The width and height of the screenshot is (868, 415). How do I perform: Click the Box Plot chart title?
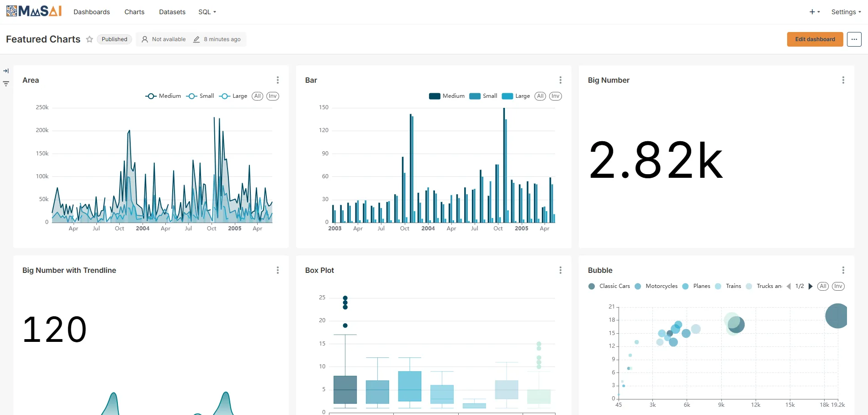(x=319, y=270)
